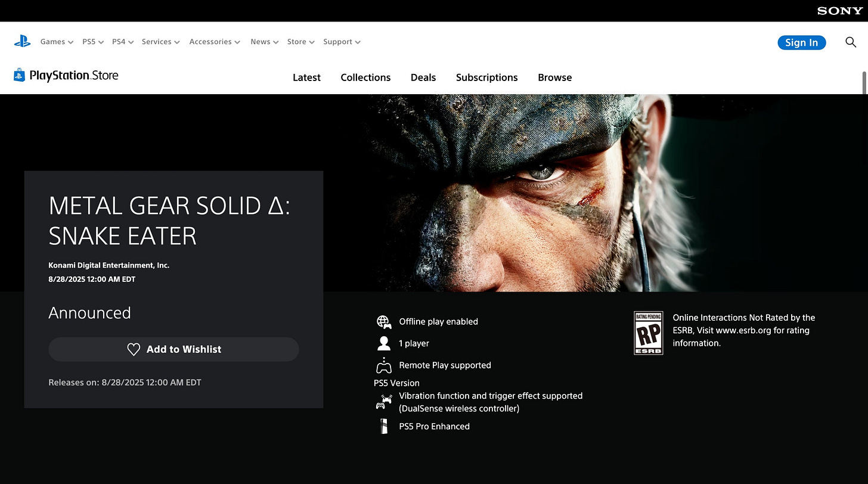This screenshot has height=484, width=868.
Task: Click the PlayStation Store bag logo
Action: (19, 75)
